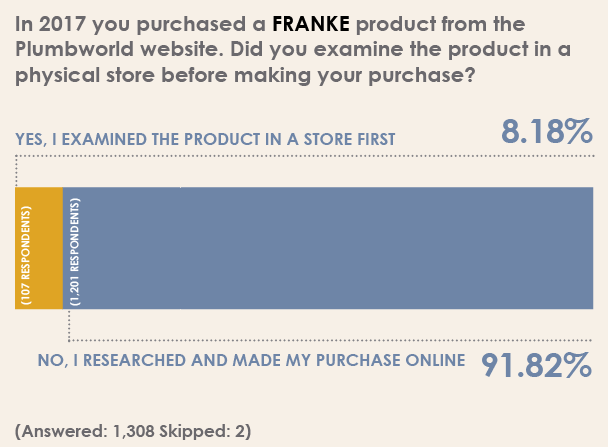This screenshot has width=610, height=447.
Task: Click the blue bar segment
Action: click(x=328, y=248)
